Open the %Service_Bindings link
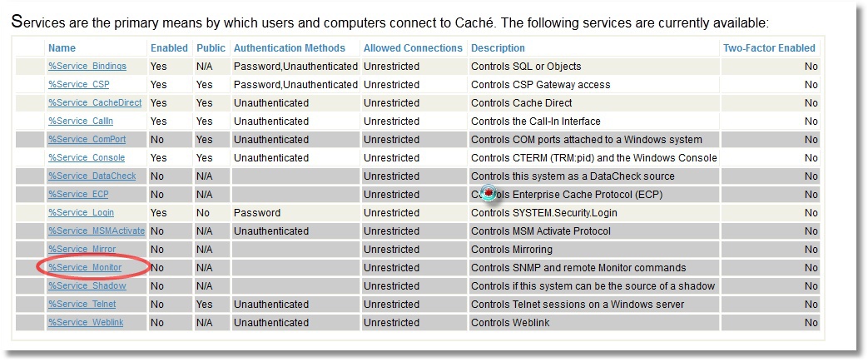868x362 pixels. [x=86, y=67]
